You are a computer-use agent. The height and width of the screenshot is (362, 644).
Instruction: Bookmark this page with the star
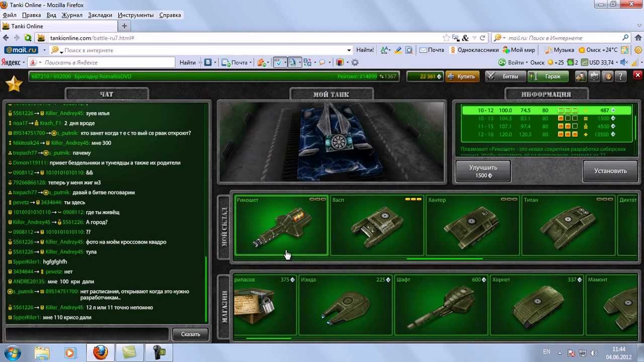point(446,38)
